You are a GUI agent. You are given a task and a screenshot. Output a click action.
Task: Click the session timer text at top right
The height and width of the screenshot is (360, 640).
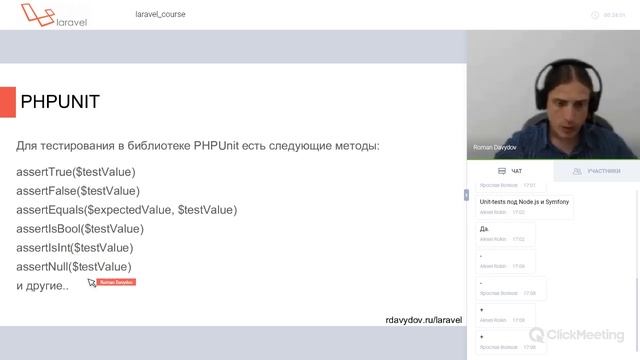614,15
